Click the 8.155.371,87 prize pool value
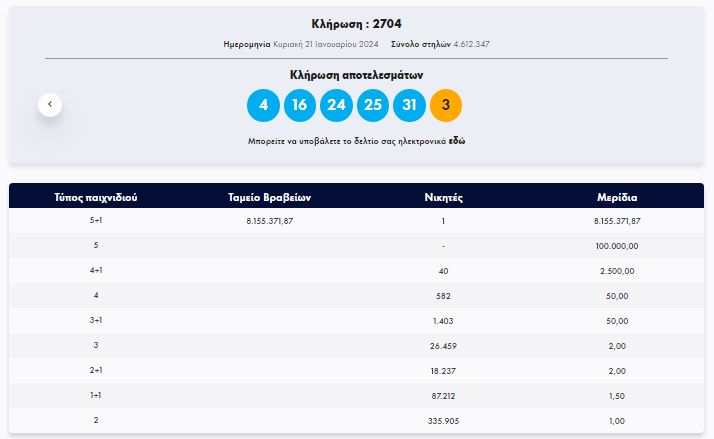Viewport: 714px width, 439px height. 269,221
